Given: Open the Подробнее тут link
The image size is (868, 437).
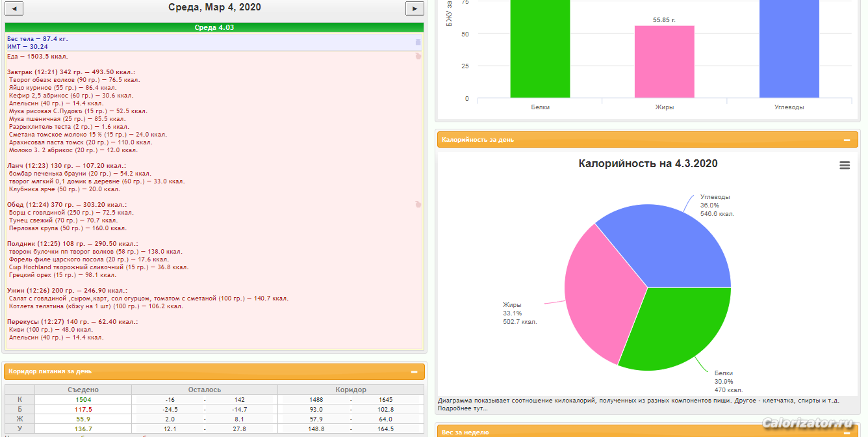Looking at the screenshot, I should tap(463, 408).
